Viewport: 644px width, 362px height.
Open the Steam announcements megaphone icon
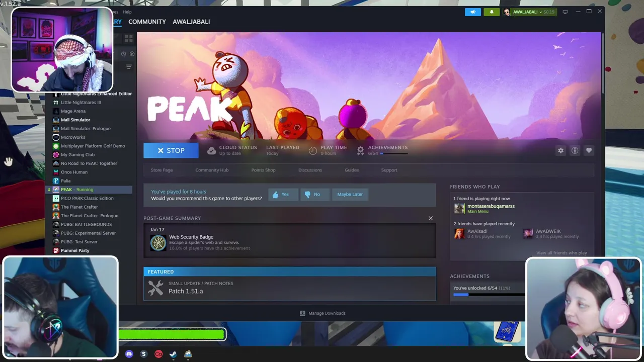pyautogui.click(x=473, y=12)
